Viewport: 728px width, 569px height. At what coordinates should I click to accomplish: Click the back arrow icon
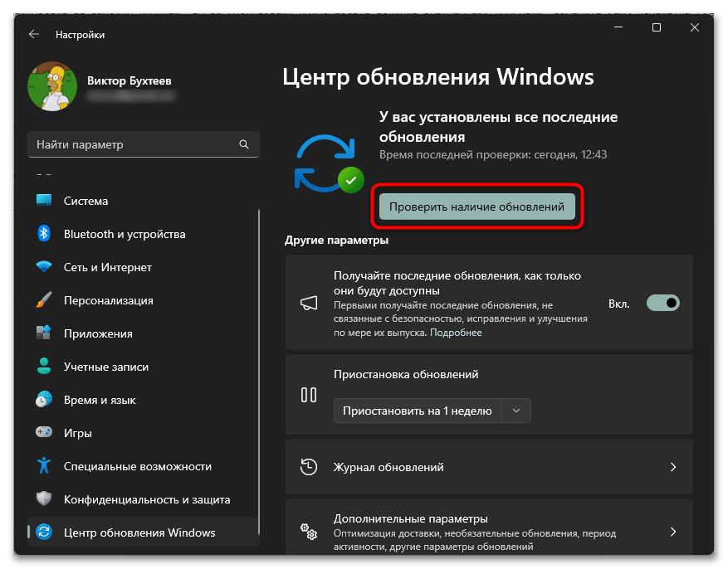(x=33, y=34)
